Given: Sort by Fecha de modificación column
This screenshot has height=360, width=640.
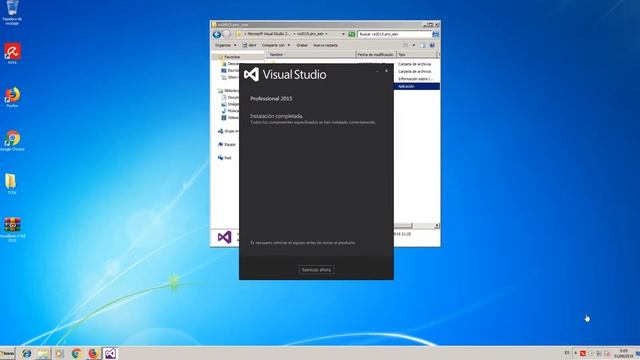Looking at the screenshot, I should pyautogui.click(x=376, y=54).
